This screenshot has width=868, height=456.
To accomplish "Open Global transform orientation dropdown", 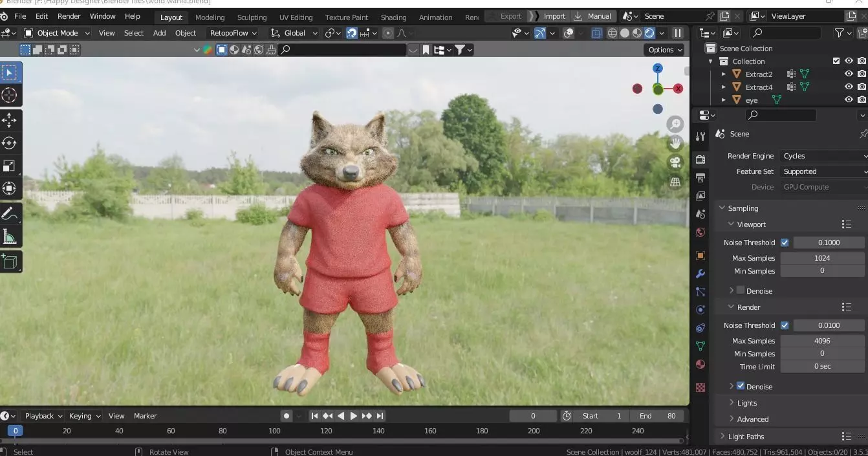I will 294,33.
